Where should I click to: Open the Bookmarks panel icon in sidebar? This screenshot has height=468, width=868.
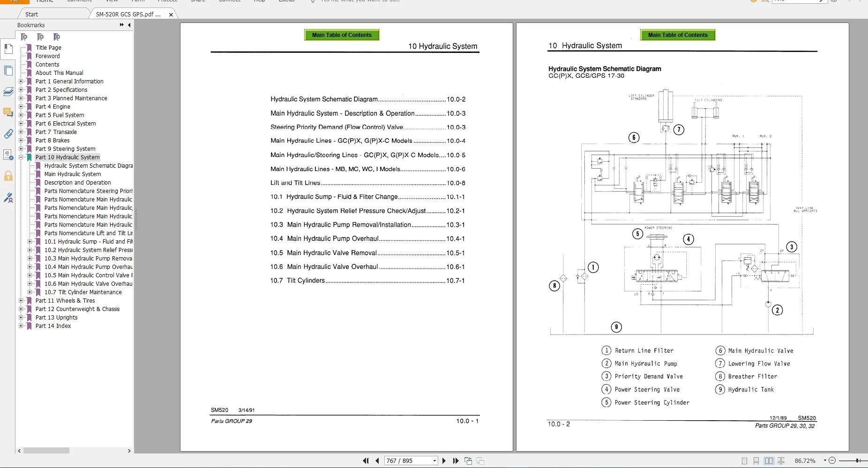tap(8, 49)
